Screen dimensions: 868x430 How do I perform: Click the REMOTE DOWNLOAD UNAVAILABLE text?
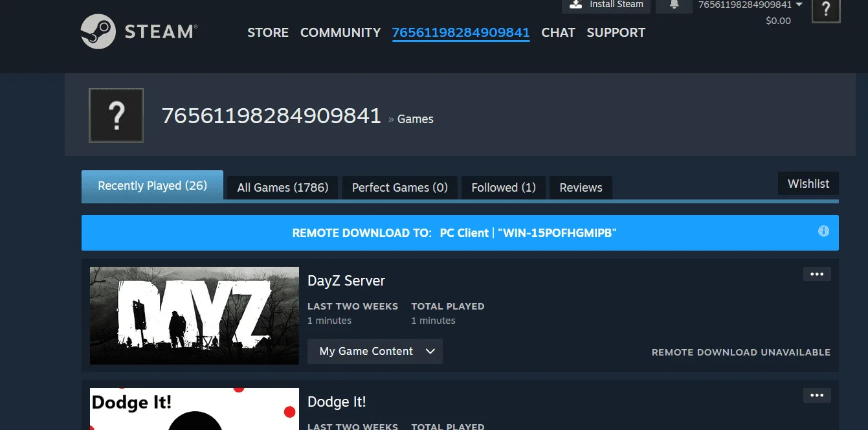pos(740,352)
